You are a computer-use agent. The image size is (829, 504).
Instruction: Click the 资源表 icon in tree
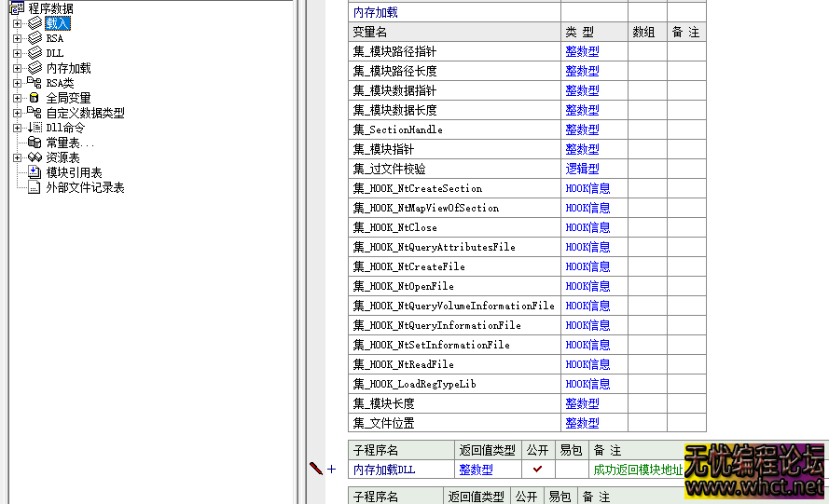coord(35,157)
